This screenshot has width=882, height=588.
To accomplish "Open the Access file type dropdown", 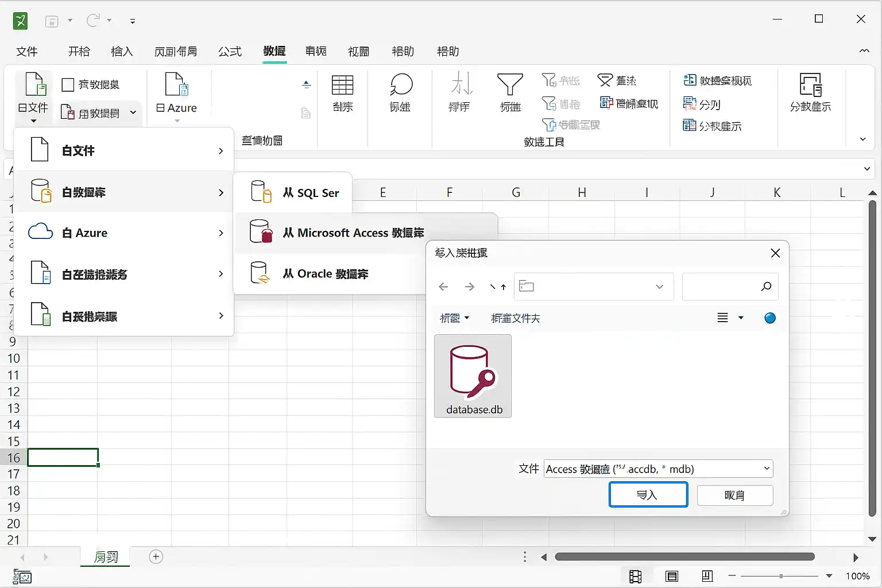I will click(x=767, y=469).
